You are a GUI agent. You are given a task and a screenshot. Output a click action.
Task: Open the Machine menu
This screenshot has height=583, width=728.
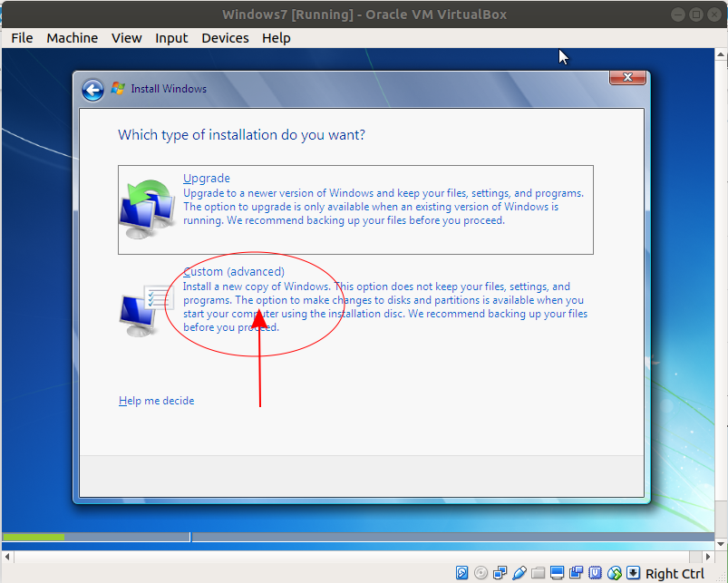[72, 38]
